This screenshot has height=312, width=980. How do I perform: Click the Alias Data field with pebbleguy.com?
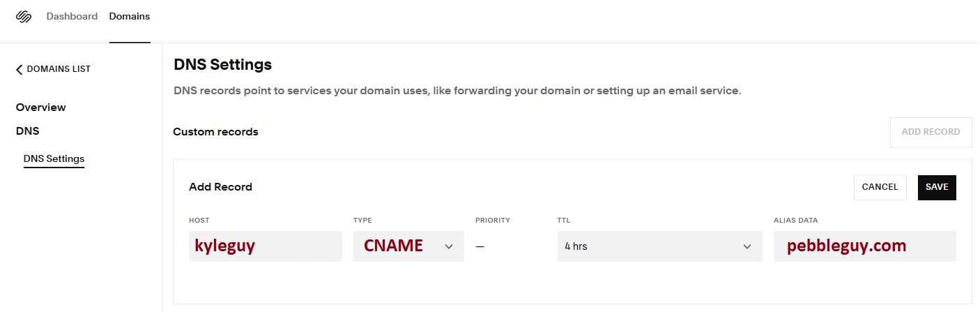pos(864,246)
